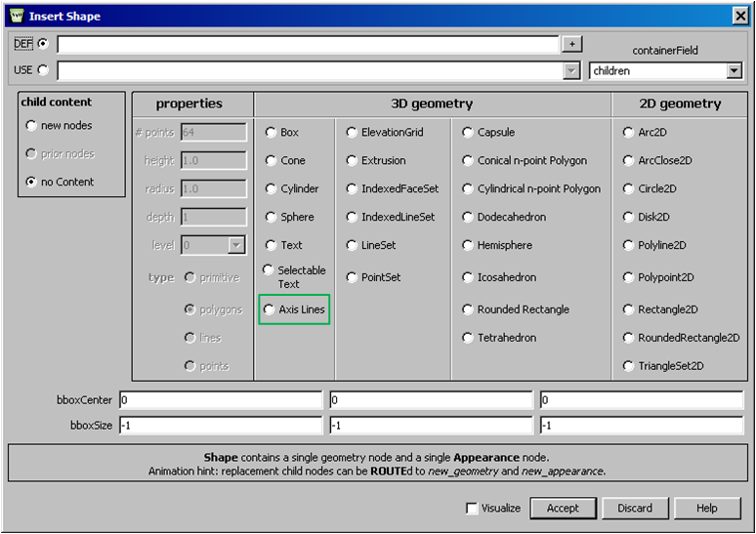Viewport: 756px width, 534px height.
Task: Select IndexedFaceSet geometry
Action: [x=352, y=189]
